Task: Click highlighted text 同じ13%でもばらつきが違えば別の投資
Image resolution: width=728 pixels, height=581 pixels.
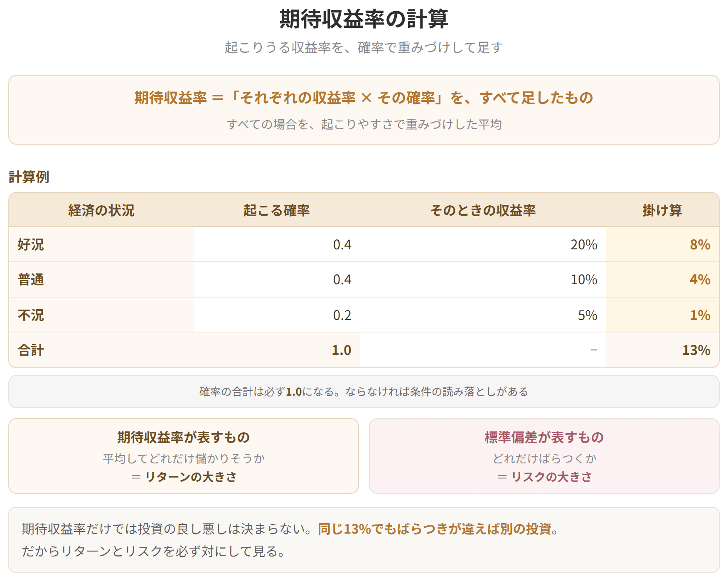Action: point(434,529)
